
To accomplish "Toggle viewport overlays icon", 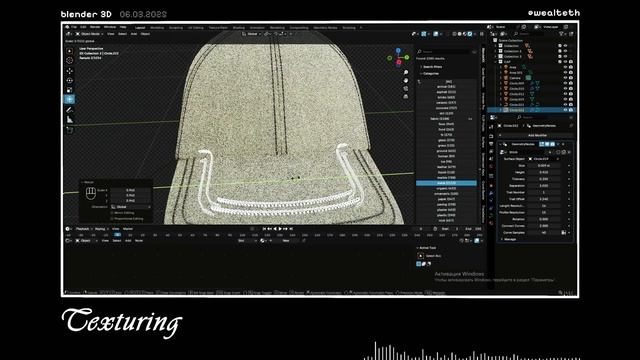I will click(436, 34).
